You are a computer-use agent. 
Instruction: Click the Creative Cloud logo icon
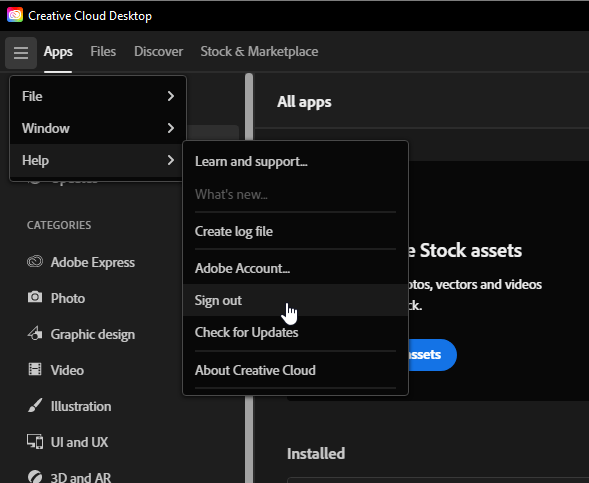click(x=15, y=15)
